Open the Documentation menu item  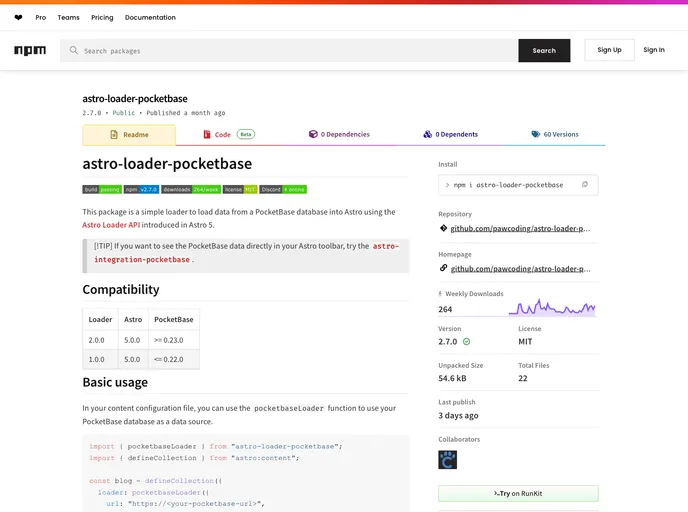pos(150,18)
